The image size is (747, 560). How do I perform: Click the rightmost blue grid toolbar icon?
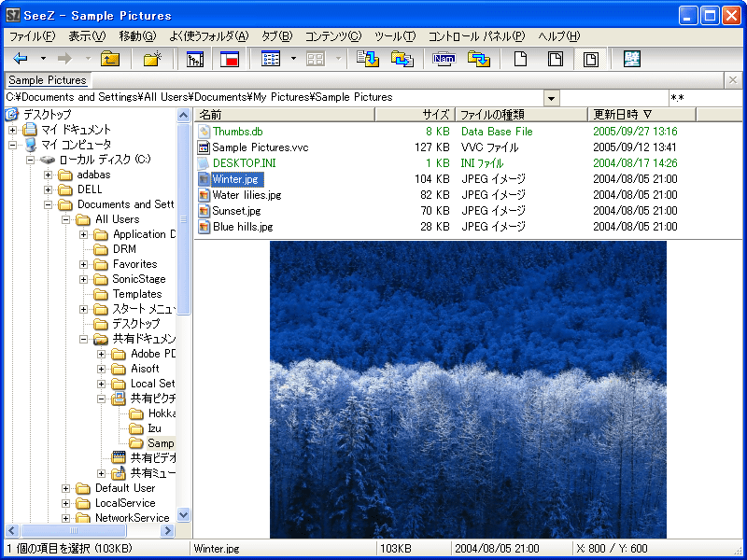coord(632,59)
